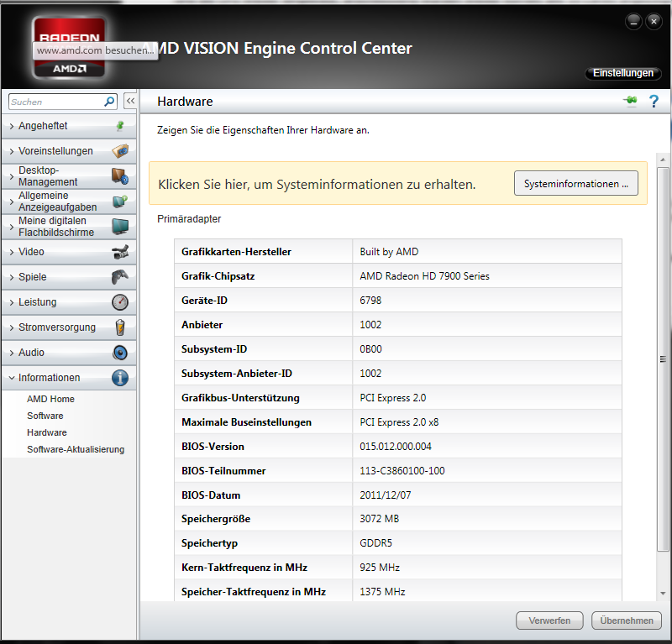Viewport: 672px width, 644px height.
Task: Select the BIOS-Version value 015.012.000.004
Action: pos(395,447)
